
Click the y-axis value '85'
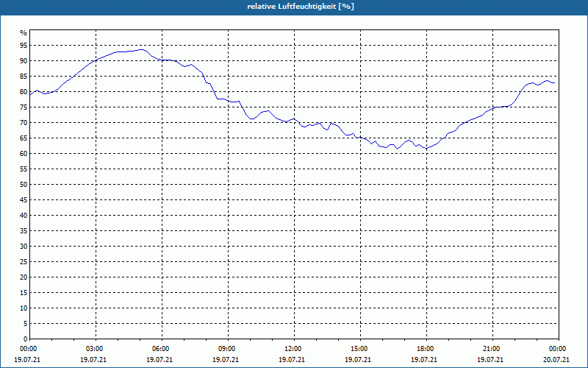tap(24, 77)
